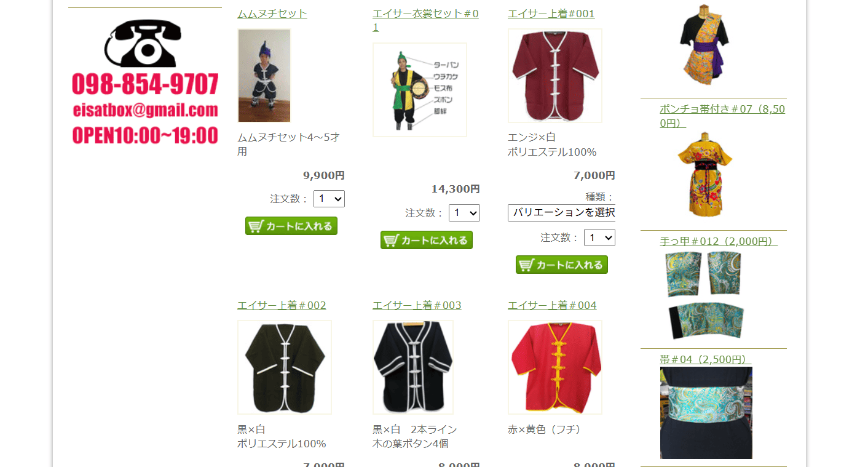Viewport: 868px width, 467px height.
Task: Add エイサー衣裳セット#01 to cart
Action: coord(427,240)
